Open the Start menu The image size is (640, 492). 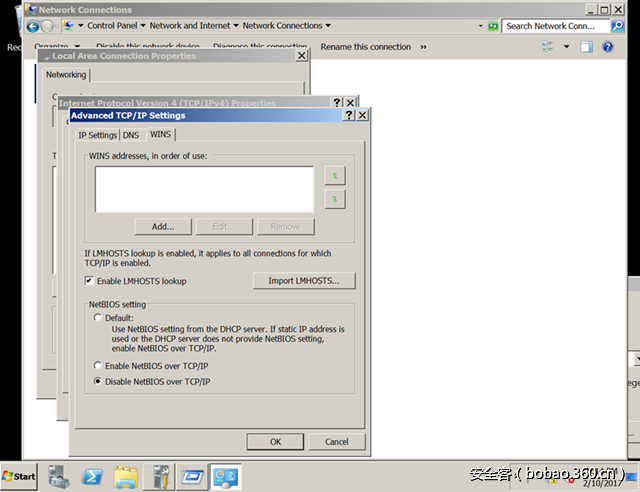tap(19, 476)
